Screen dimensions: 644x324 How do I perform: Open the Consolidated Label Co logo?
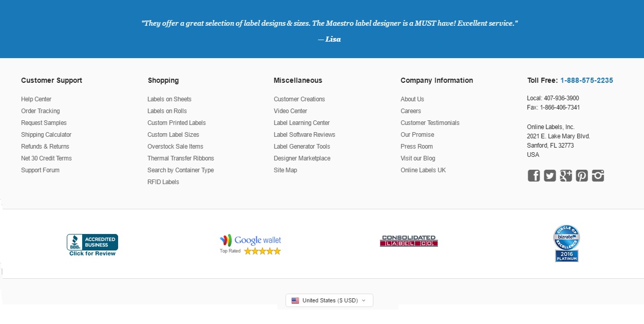[x=409, y=241]
